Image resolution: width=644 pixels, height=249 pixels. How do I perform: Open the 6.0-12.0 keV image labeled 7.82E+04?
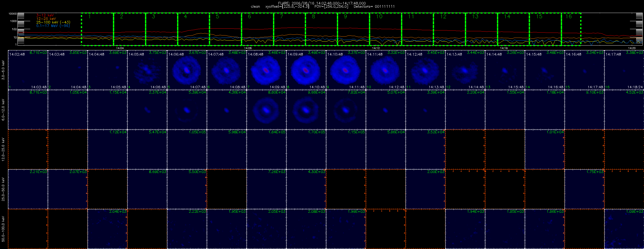(346, 110)
